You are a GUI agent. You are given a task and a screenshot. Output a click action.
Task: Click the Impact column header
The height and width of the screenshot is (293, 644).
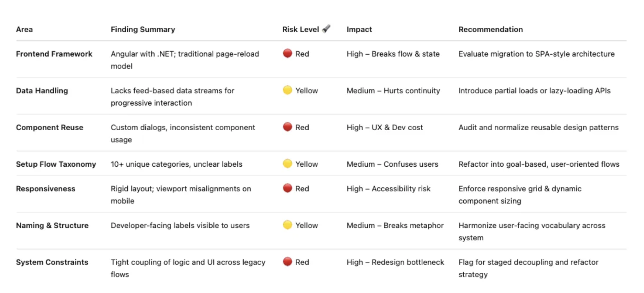[359, 30]
